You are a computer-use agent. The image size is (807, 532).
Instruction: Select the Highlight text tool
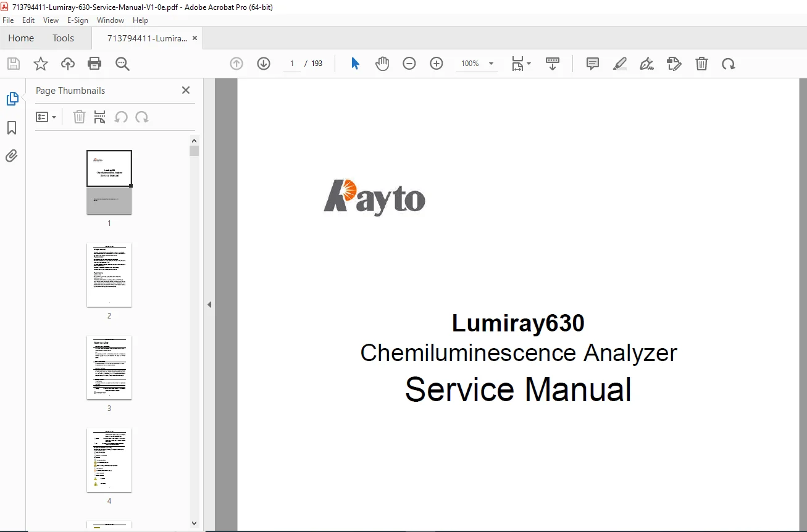tap(620, 64)
